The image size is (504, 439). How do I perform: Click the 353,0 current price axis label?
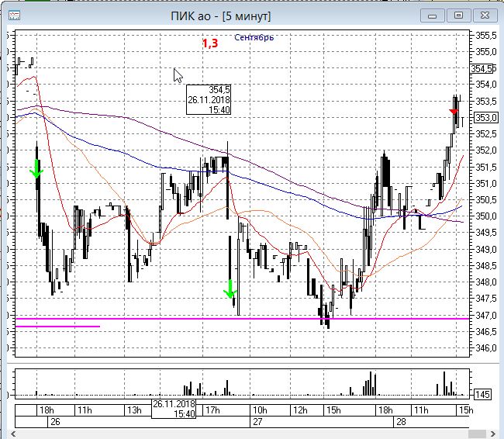(x=485, y=118)
